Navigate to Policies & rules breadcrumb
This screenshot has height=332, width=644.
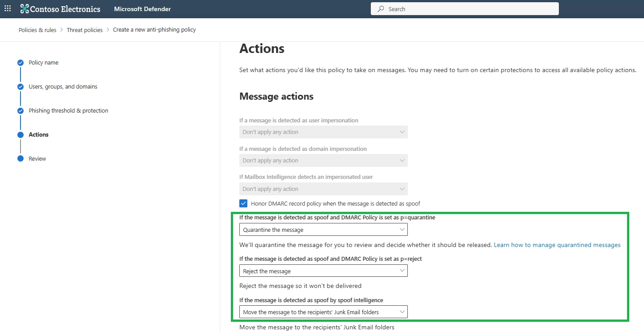37,30
